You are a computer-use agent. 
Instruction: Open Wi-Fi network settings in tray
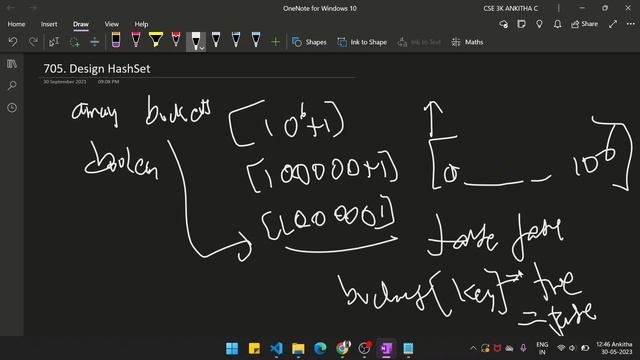(x=561, y=348)
